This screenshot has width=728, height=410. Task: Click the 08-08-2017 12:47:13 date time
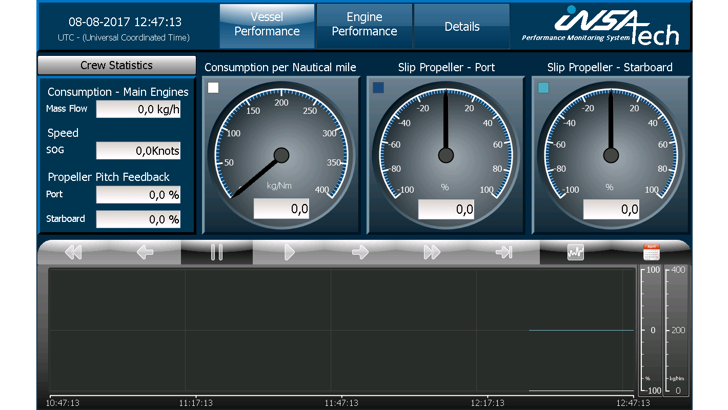click(125, 22)
